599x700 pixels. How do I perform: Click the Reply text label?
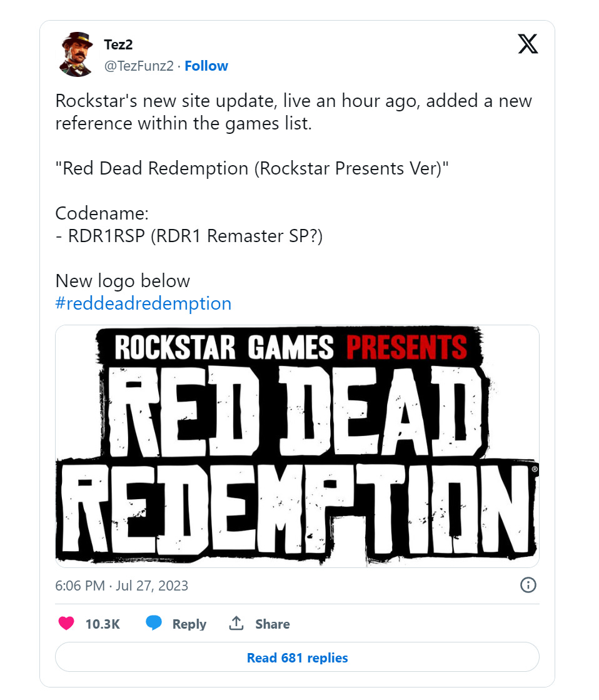point(189,624)
